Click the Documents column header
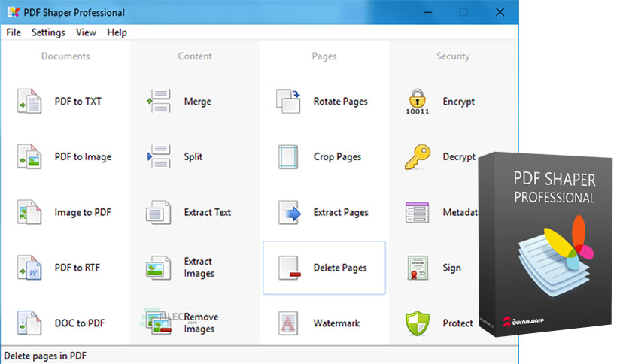 point(65,56)
